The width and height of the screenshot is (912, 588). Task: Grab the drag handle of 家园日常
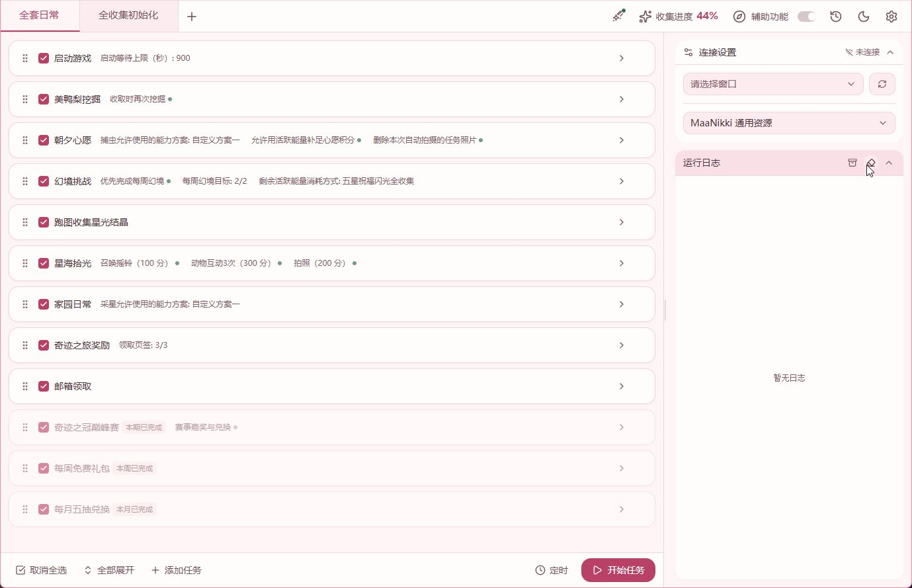click(25, 304)
